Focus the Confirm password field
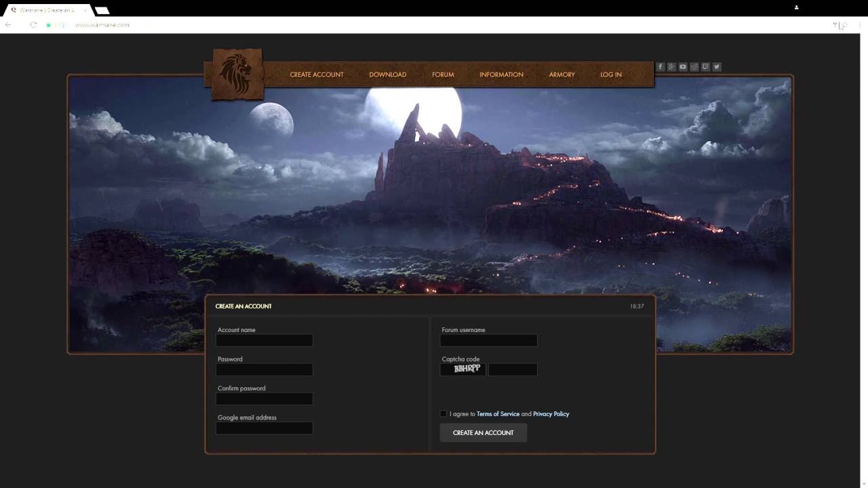The width and height of the screenshot is (868, 488). [264, 399]
